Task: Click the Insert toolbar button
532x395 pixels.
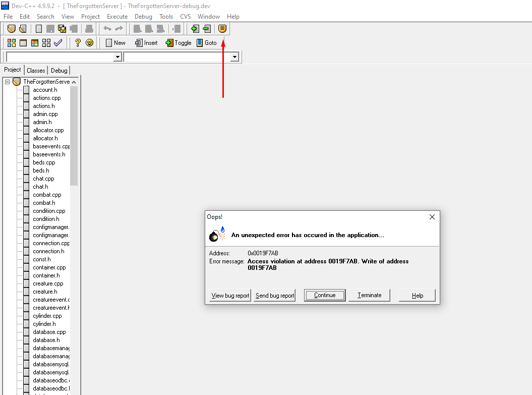Action: (146, 43)
